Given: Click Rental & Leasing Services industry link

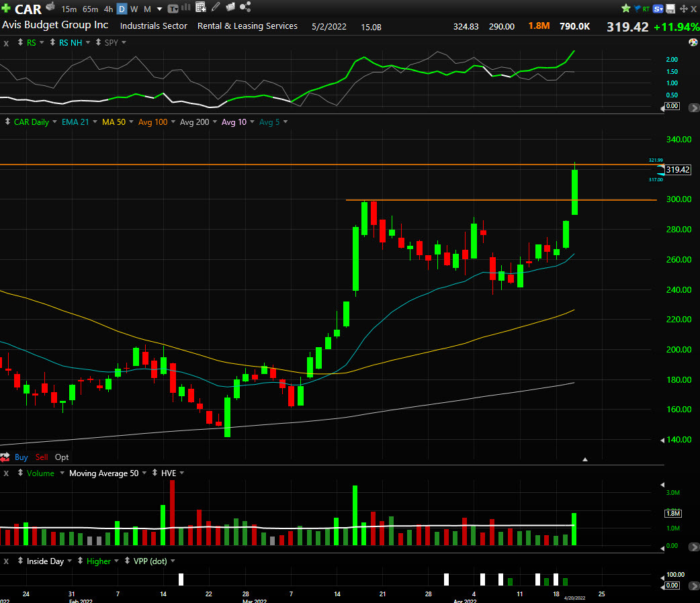Looking at the screenshot, I should pos(247,26).
